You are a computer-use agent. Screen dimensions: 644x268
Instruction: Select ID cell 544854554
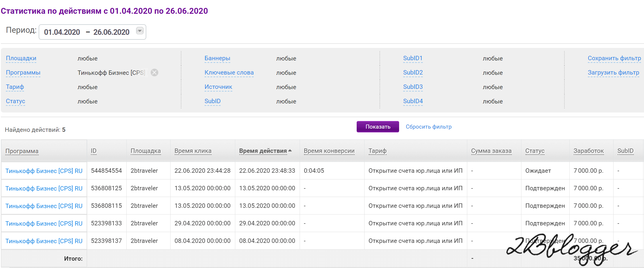point(107,170)
